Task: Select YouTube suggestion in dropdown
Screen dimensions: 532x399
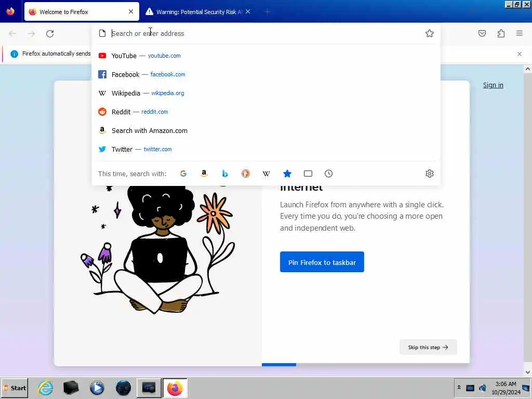Action: 266,56
